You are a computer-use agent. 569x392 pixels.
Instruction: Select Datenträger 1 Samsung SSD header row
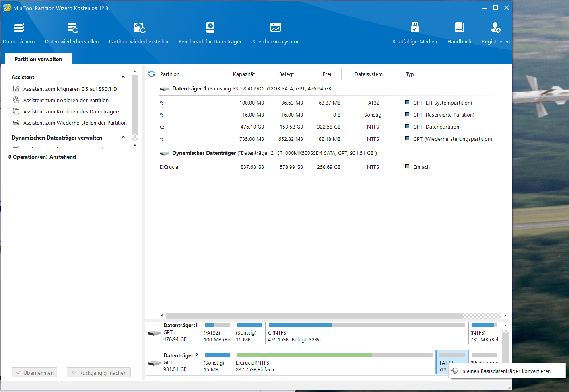pyautogui.click(x=333, y=89)
